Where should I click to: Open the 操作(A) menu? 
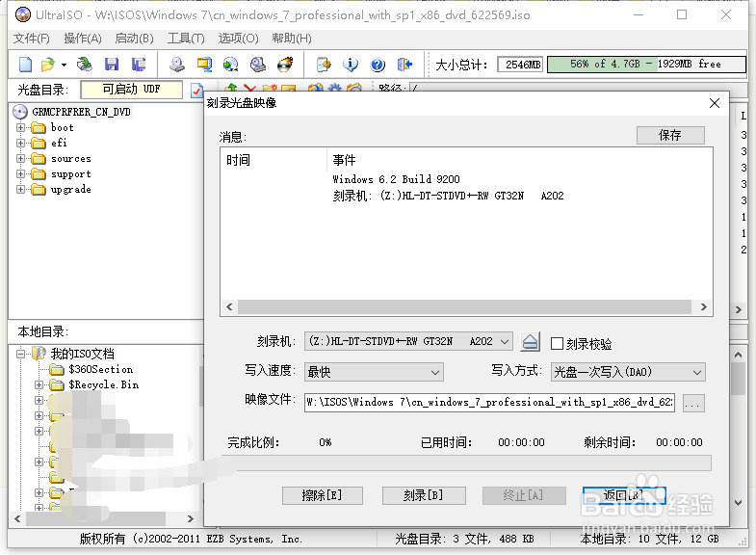[83, 39]
